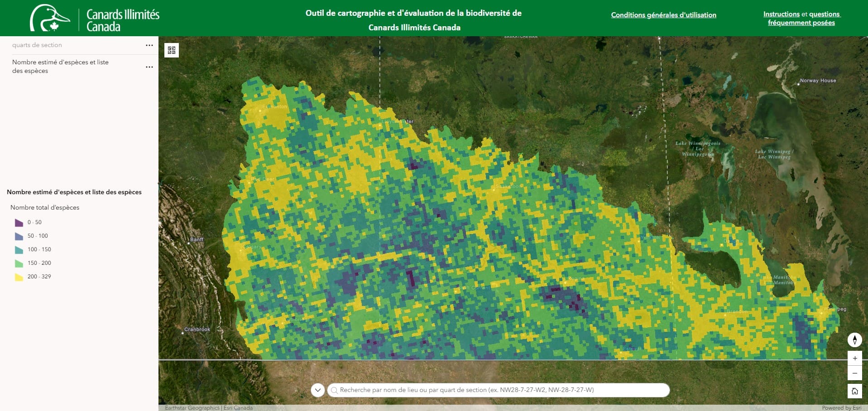
Task: Focus the place or quarter section search field
Action: (498, 390)
